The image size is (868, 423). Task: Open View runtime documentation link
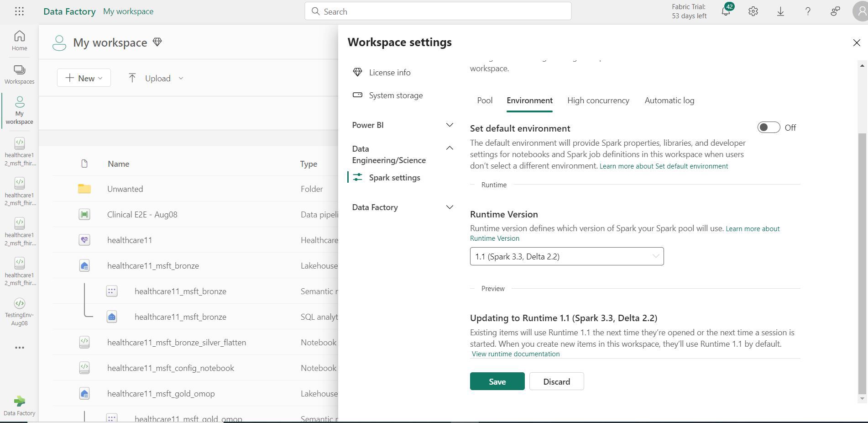tap(516, 354)
